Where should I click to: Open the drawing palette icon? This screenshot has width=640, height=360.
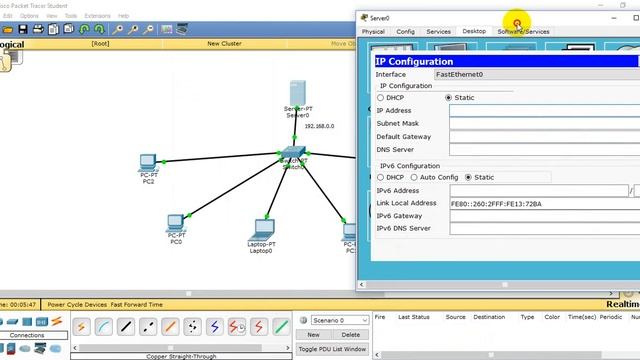click(x=167, y=29)
